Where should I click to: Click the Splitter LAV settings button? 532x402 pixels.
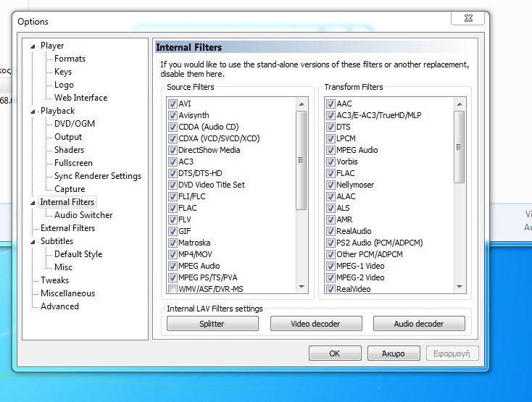[x=212, y=324]
